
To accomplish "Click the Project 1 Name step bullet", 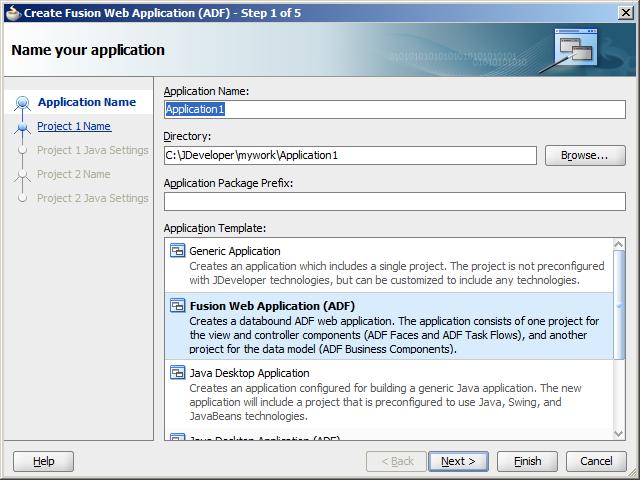I will coord(22,127).
